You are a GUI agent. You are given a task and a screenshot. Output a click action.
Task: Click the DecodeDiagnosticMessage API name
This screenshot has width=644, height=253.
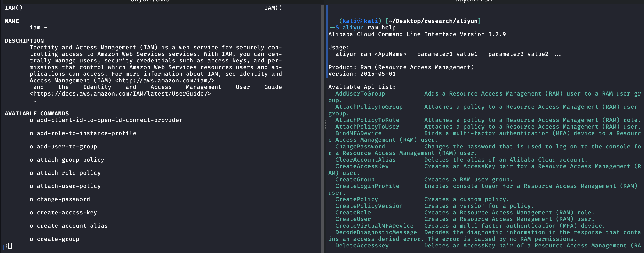[x=376, y=232]
